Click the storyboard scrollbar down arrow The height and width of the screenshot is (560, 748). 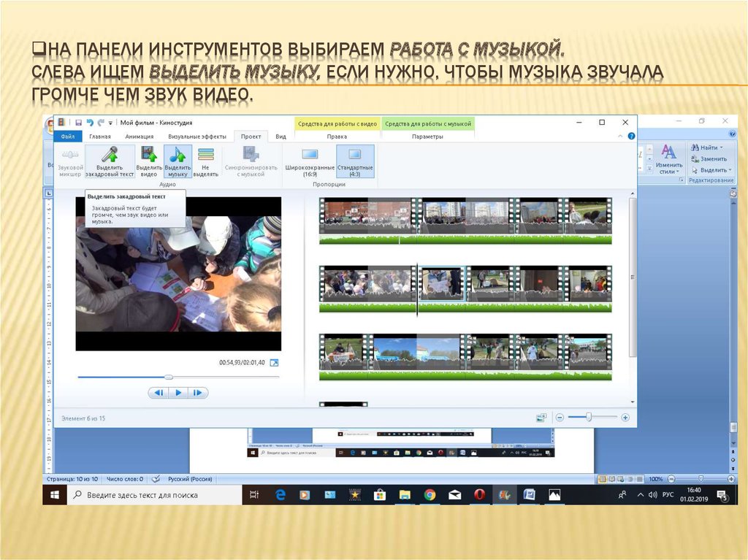click(633, 402)
